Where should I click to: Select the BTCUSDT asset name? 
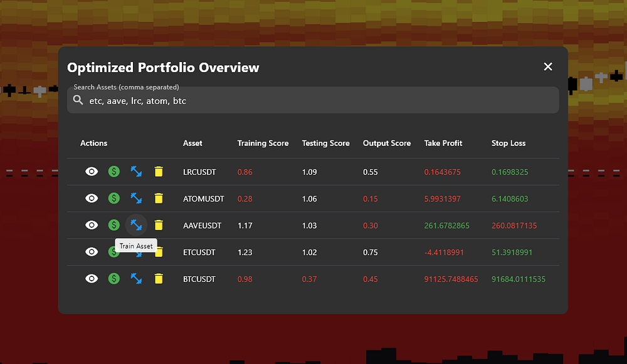click(199, 279)
